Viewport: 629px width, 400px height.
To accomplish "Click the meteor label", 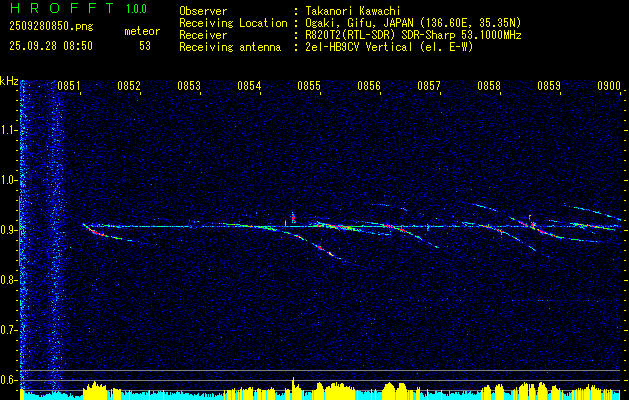I will pyautogui.click(x=142, y=31).
